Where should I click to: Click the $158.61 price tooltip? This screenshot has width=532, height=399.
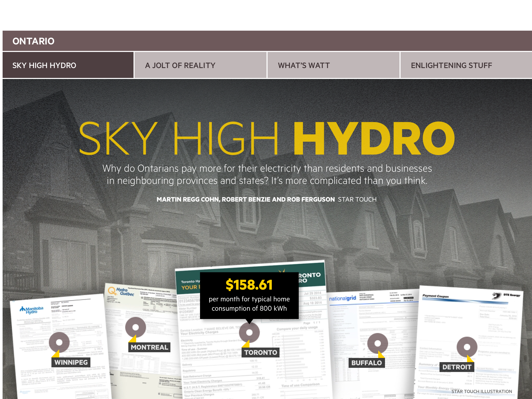249,296
